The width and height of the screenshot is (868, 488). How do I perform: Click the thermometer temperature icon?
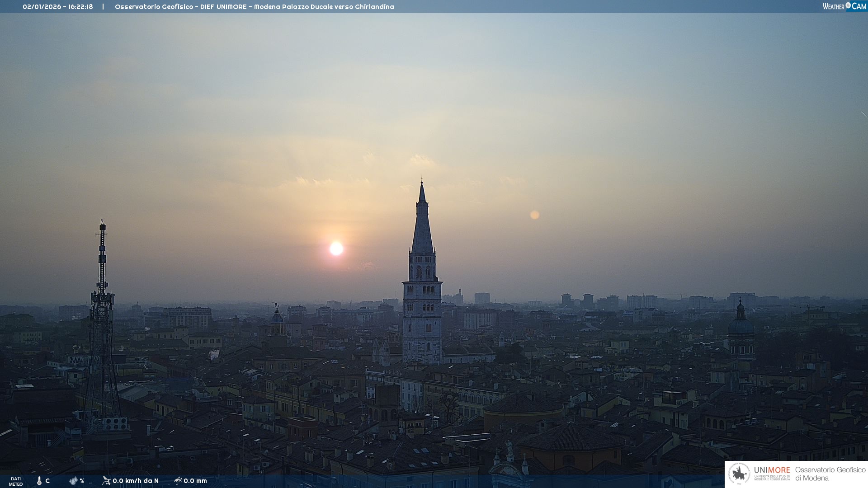(x=39, y=481)
